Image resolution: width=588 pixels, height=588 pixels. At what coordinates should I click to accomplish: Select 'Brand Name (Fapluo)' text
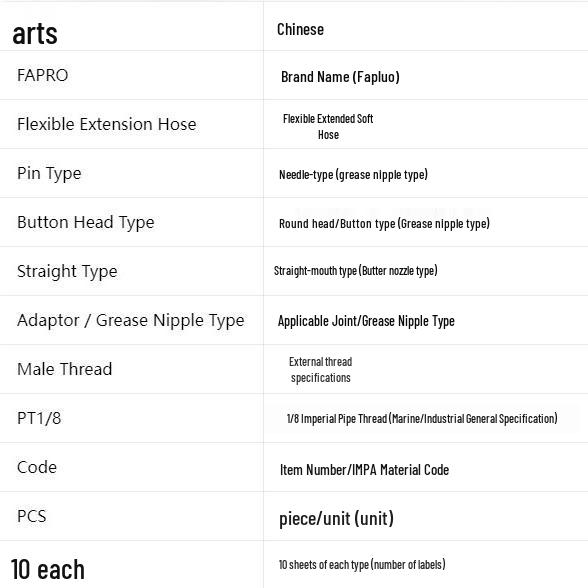click(340, 77)
